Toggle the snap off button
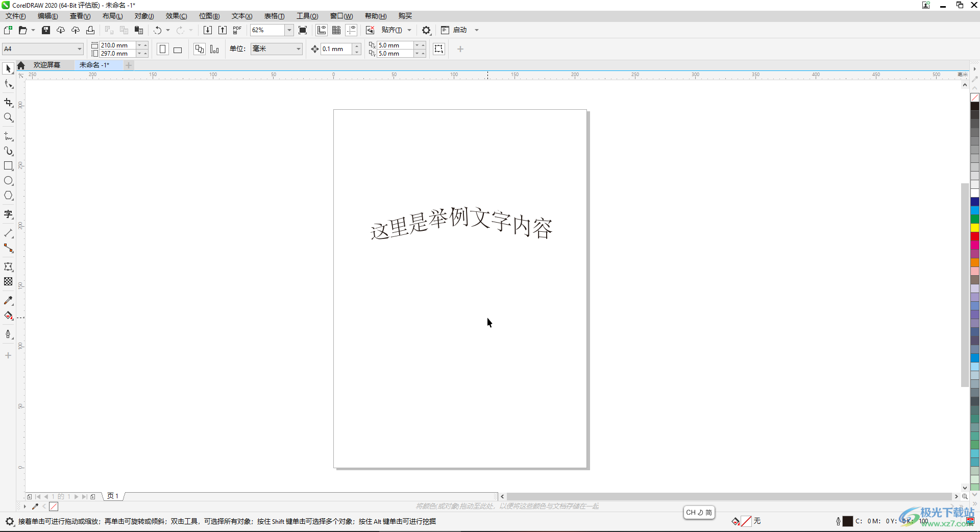The height and width of the screenshot is (532, 980). [370, 30]
